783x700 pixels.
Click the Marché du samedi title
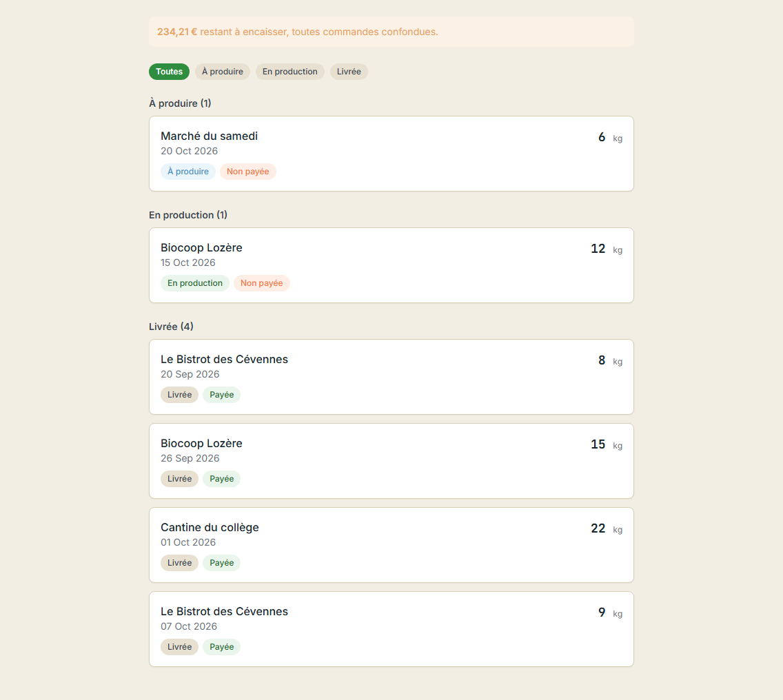[210, 136]
